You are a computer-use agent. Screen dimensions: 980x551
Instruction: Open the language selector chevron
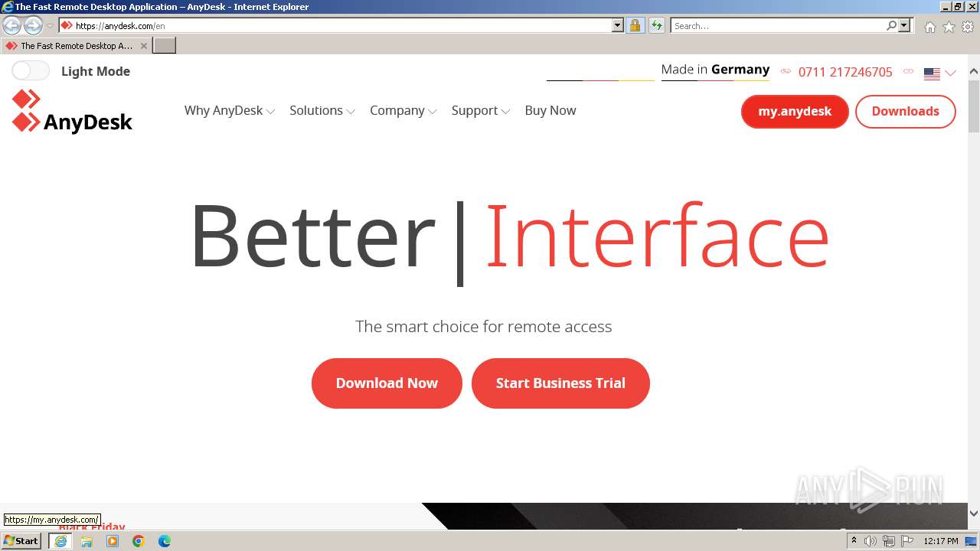950,73
